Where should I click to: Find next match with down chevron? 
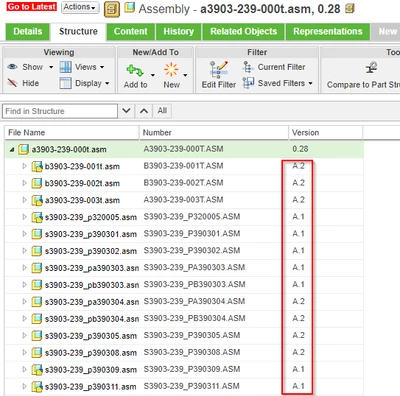point(126,111)
